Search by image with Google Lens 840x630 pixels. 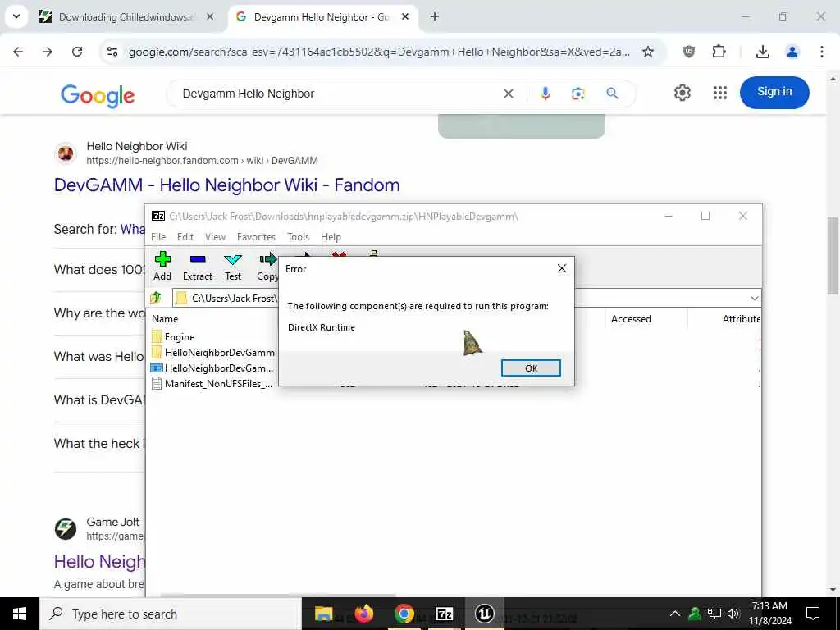click(578, 94)
